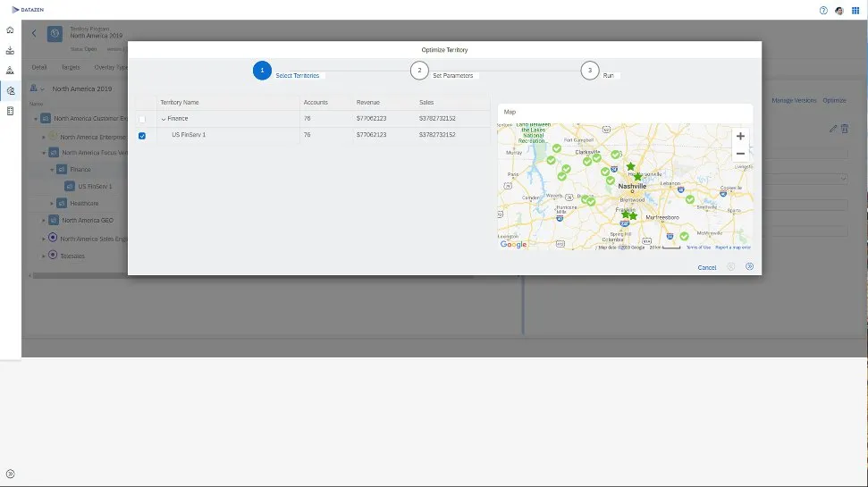This screenshot has height=487, width=868.
Task: Uncheck the US FinServ 1 checkbox
Action: [x=142, y=136]
